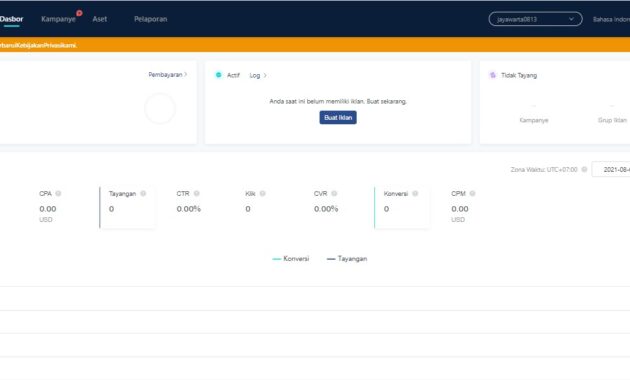Toggle the Konversi chart legend

tap(290, 259)
